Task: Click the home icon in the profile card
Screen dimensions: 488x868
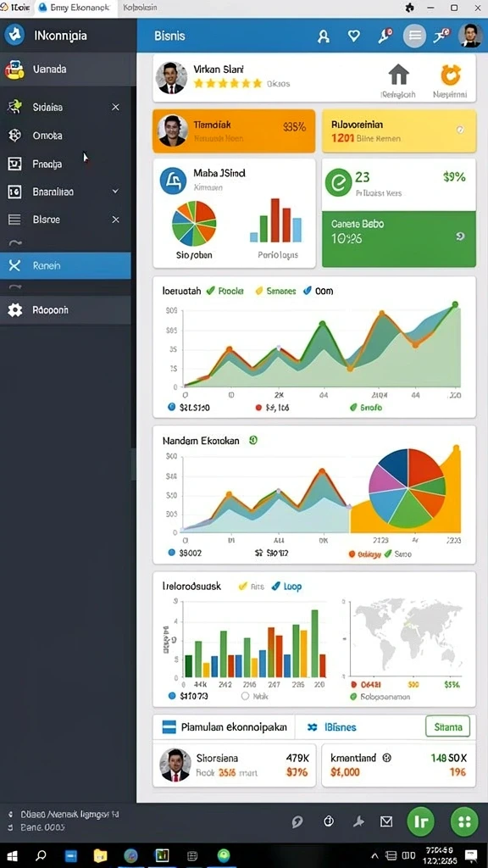Action: pyautogui.click(x=398, y=75)
